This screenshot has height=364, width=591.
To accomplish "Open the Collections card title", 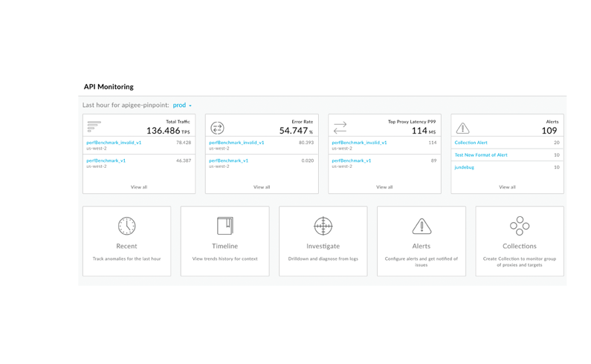I will click(520, 246).
